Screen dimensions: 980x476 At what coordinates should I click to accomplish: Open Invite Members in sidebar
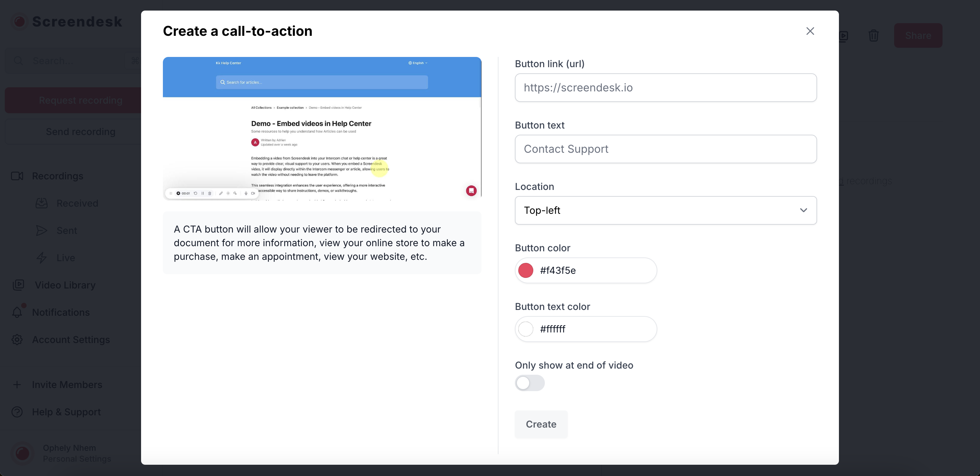67,385
